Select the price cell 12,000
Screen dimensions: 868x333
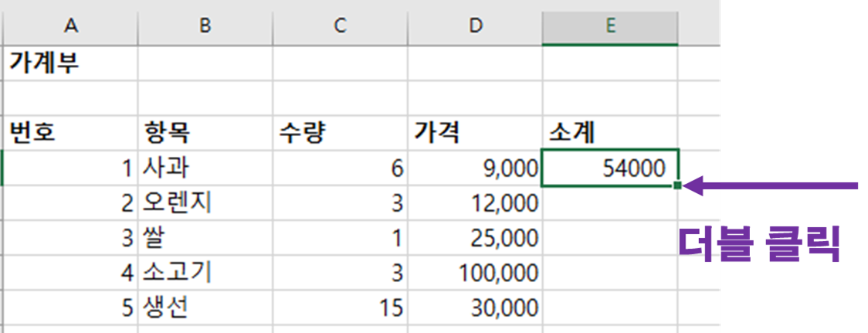click(475, 203)
